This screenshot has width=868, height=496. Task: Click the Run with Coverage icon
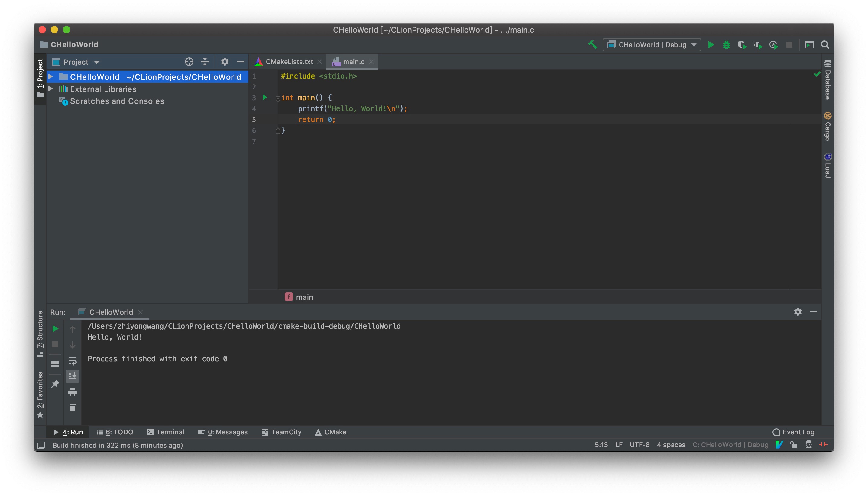pyautogui.click(x=742, y=45)
